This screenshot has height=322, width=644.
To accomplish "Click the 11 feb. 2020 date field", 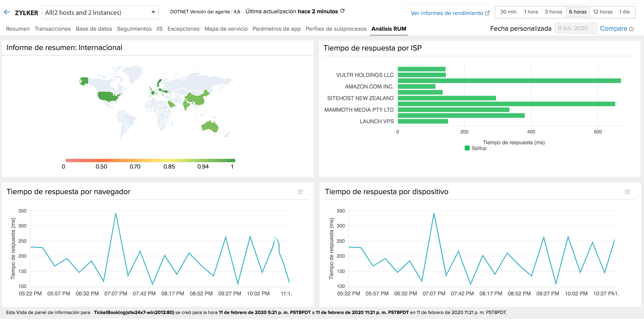I will (x=576, y=28).
